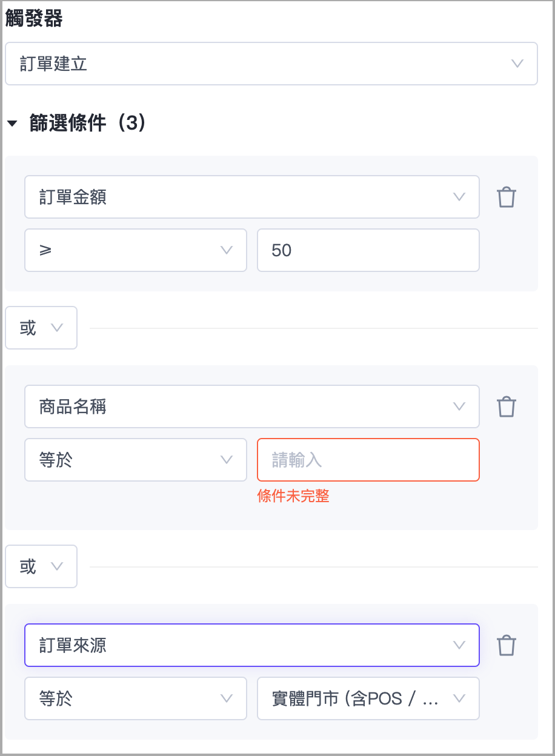Screen dimensions: 555x756
Task: Open the 訂單建立 trigger dropdown
Action: (271, 64)
